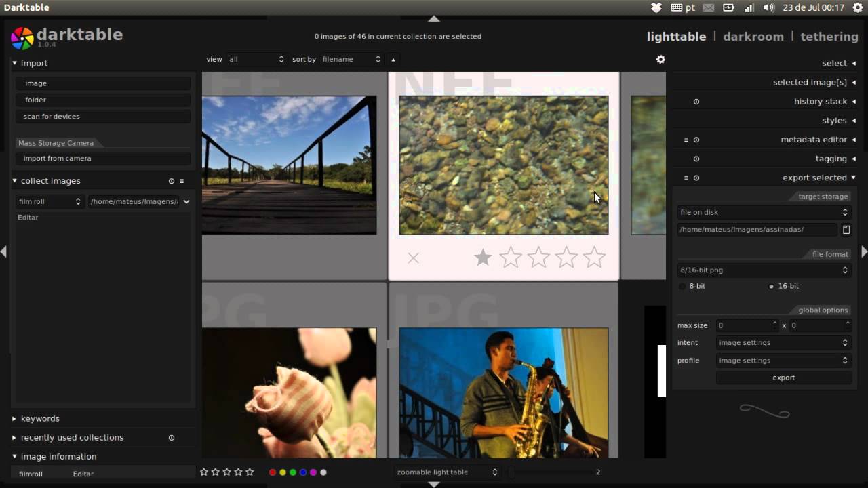Reset the tagging panel

click(x=696, y=159)
